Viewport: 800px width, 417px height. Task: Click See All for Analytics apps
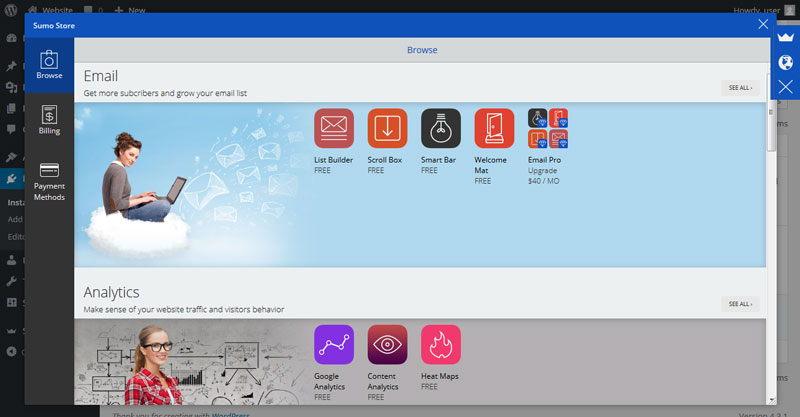(x=740, y=304)
